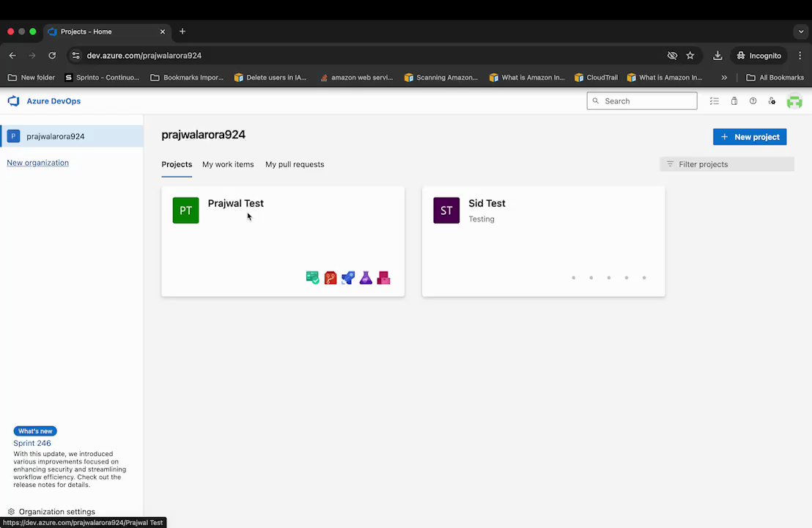Open the site information icon in address bar
Image resolution: width=812 pixels, height=528 pixels.
pos(75,56)
